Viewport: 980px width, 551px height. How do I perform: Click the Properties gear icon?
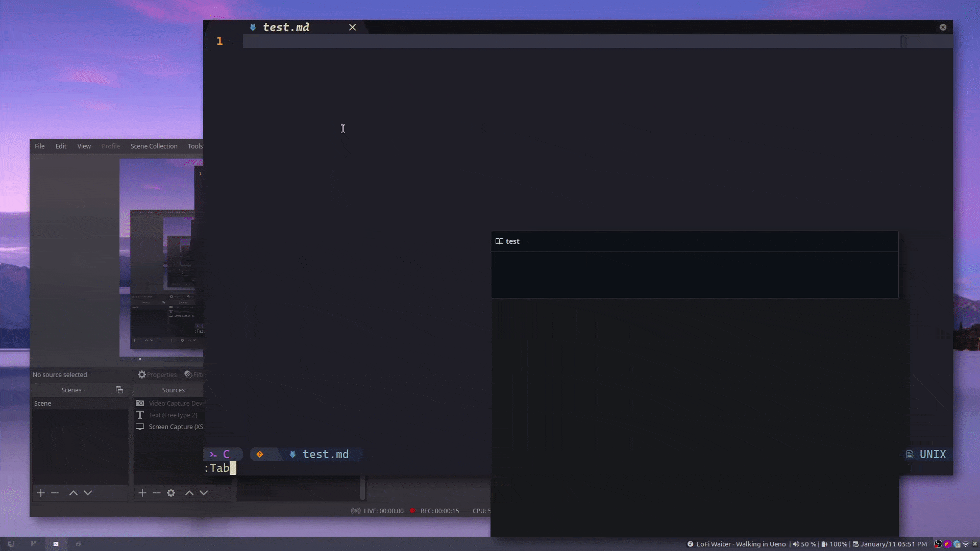point(142,374)
